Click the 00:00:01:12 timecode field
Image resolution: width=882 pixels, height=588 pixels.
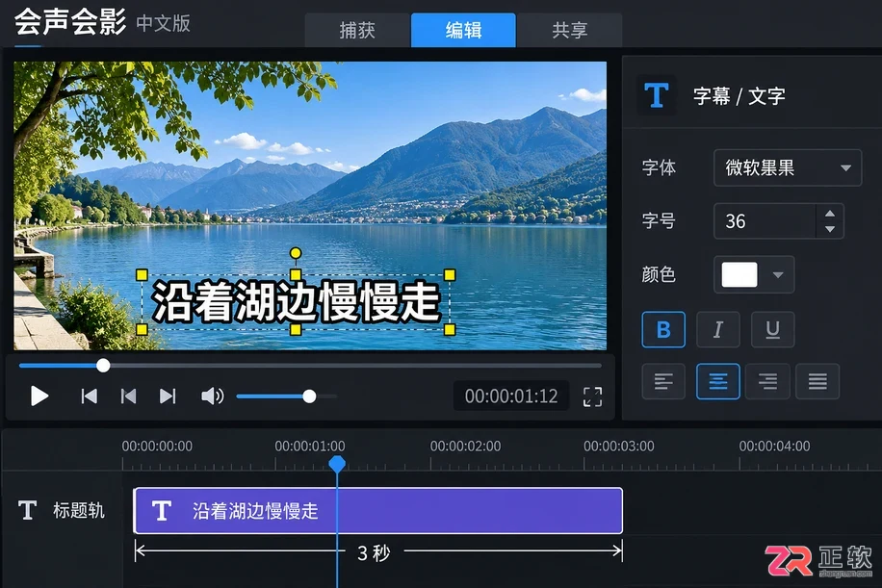tap(511, 396)
